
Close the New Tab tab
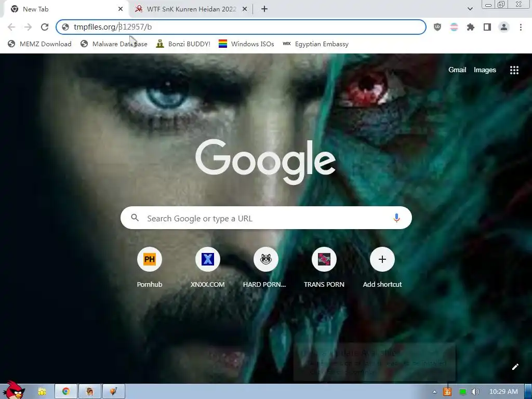[x=121, y=9]
